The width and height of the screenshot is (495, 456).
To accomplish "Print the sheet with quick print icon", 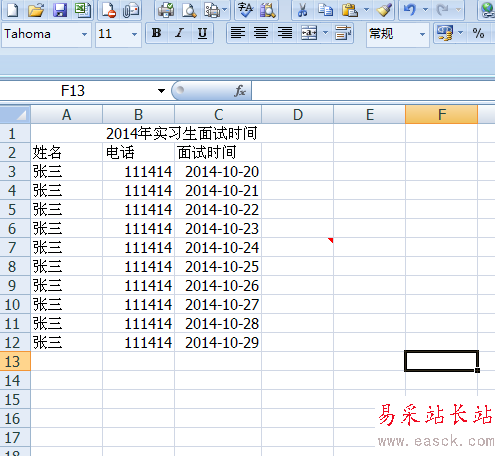I will pos(166,10).
